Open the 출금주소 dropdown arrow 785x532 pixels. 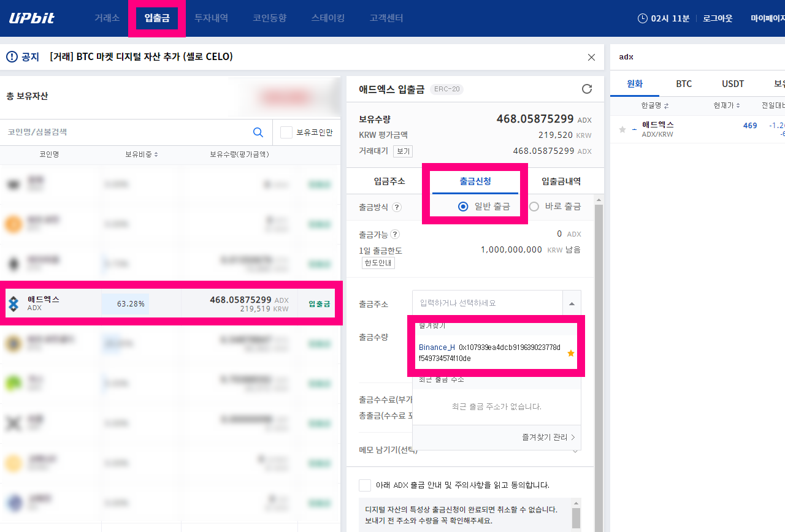pyautogui.click(x=572, y=303)
